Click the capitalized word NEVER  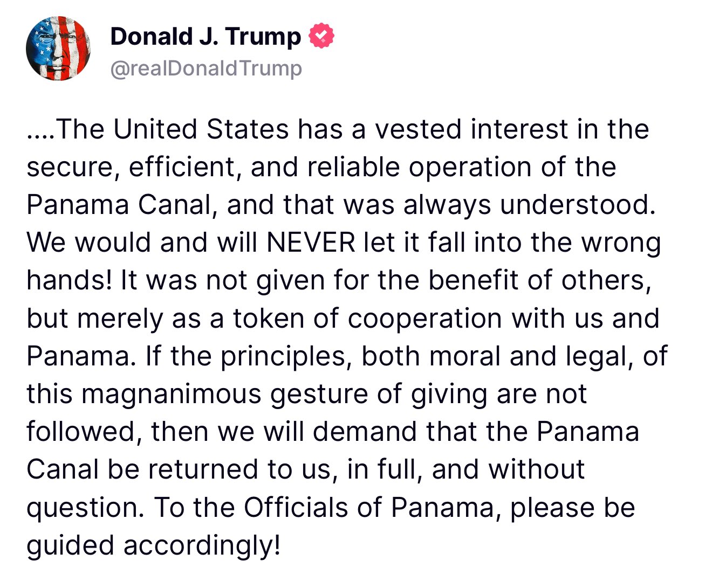coord(311,243)
